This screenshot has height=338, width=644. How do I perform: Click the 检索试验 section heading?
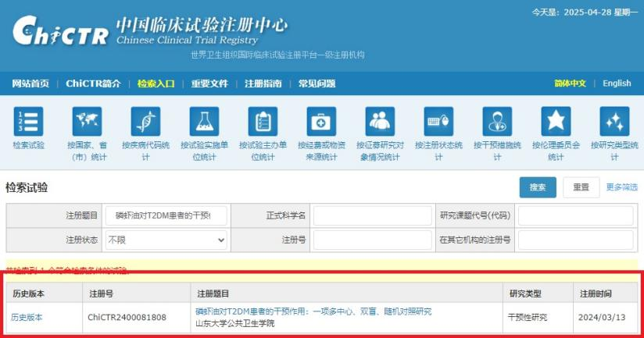pyautogui.click(x=27, y=188)
